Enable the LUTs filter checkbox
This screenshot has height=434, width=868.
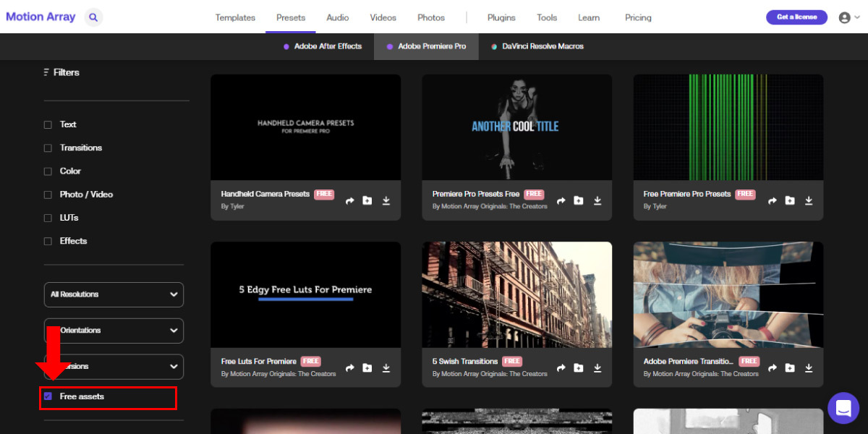click(48, 218)
